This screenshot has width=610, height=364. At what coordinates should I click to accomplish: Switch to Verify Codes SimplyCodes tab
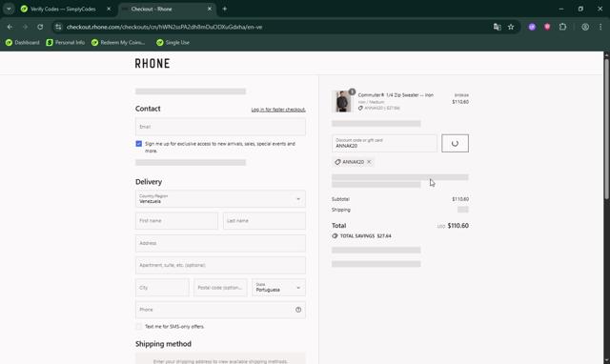[62, 9]
